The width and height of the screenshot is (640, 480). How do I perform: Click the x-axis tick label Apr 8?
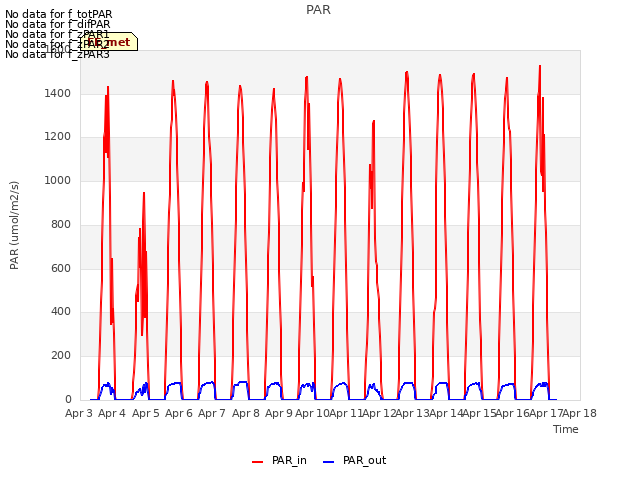coord(246,413)
